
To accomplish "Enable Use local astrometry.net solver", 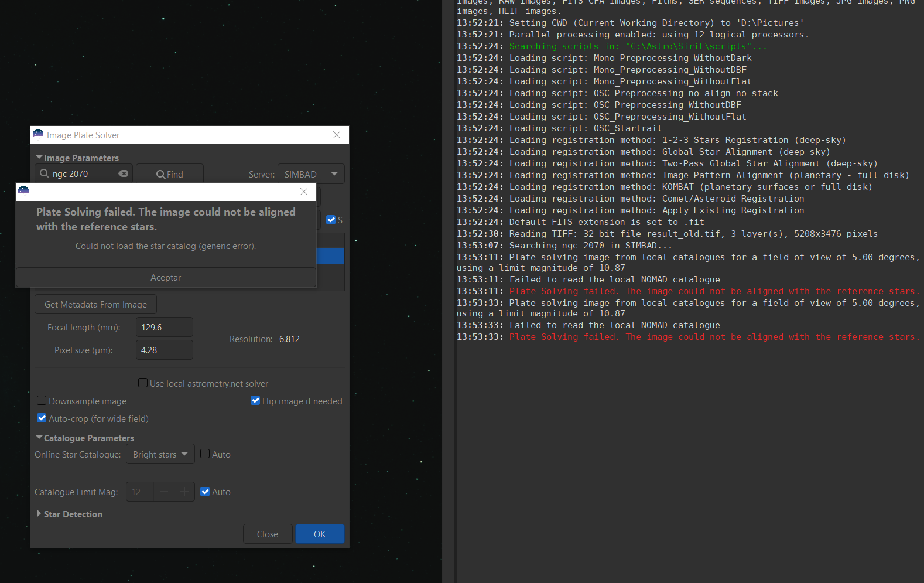I will coord(143,383).
